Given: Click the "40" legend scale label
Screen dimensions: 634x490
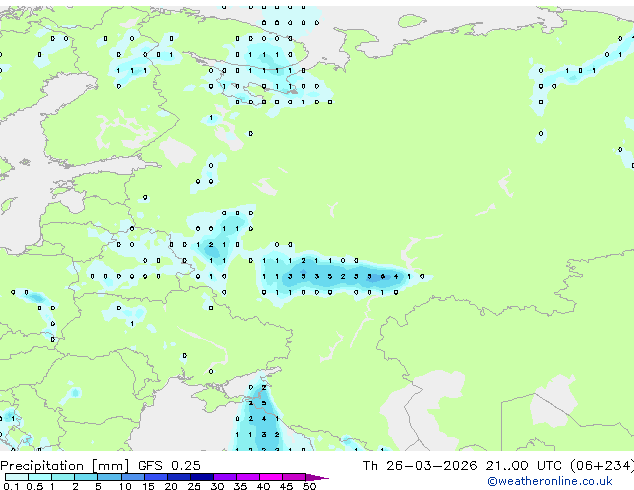Looking at the screenshot, I should pyautogui.click(x=263, y=486).
